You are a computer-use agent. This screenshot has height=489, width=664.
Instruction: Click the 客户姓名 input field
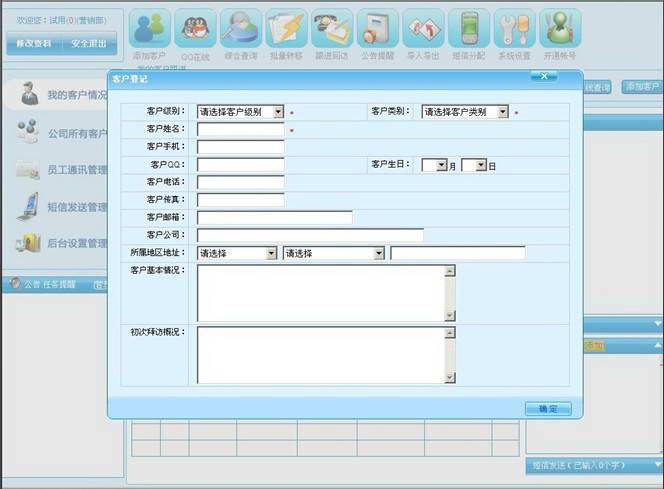tap(241, 130)
